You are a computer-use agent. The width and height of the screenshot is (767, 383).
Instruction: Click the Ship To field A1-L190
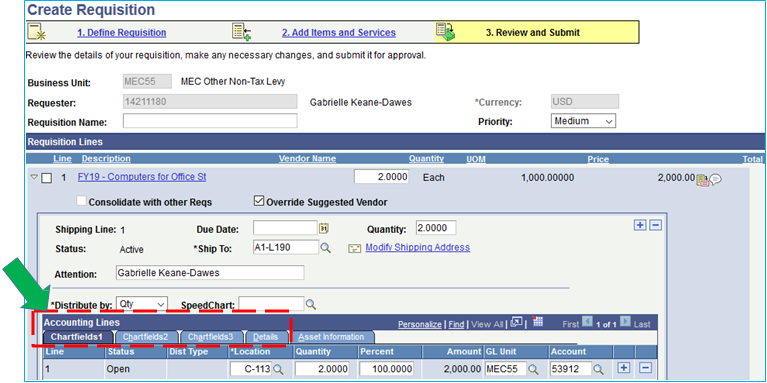click(x=286, y=247)
